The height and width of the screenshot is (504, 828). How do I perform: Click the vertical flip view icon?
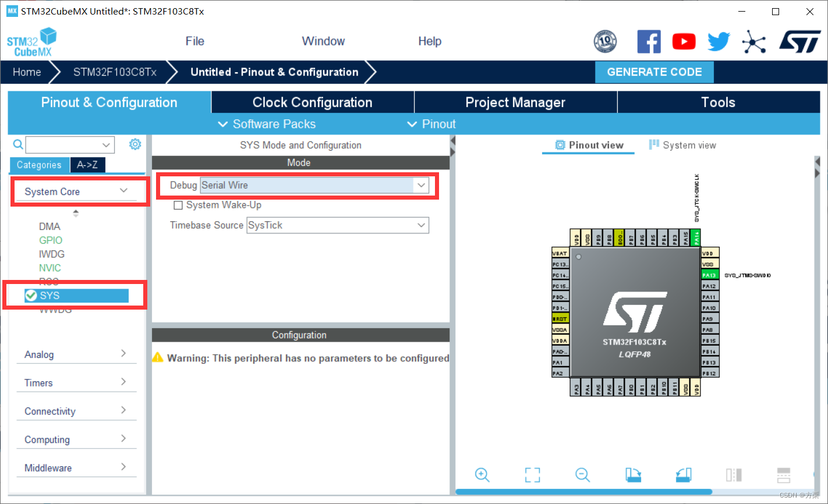(734, 475)
